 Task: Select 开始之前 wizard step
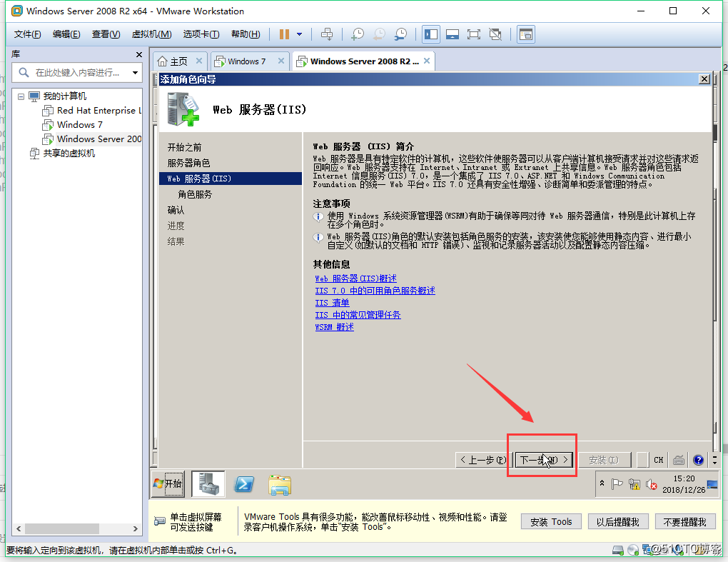coord(184,147)
